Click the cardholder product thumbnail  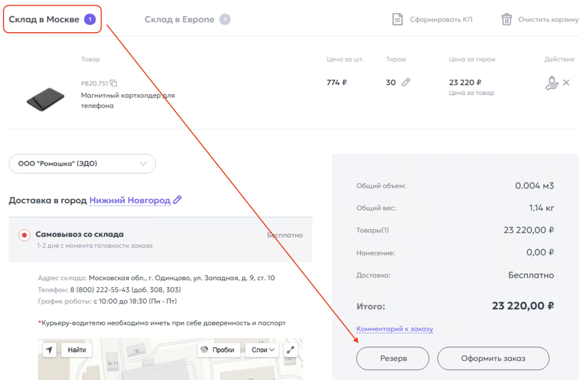(45, 99)
